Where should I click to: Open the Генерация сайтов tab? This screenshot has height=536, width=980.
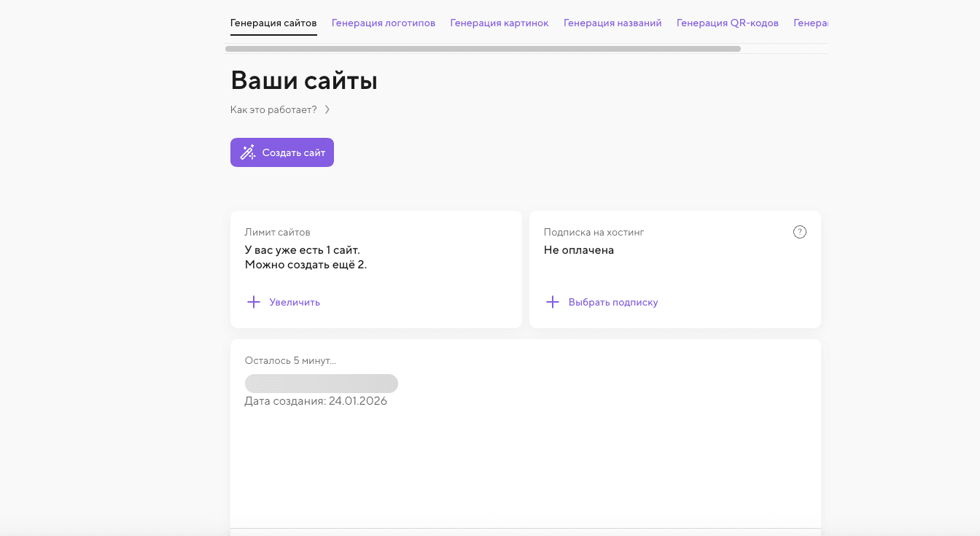(x=273, y=23)
